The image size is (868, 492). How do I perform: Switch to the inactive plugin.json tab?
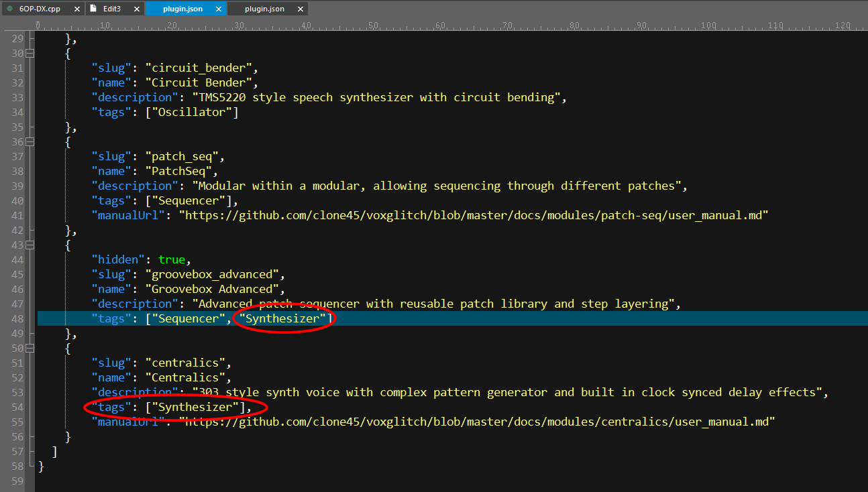coord(264,9)
